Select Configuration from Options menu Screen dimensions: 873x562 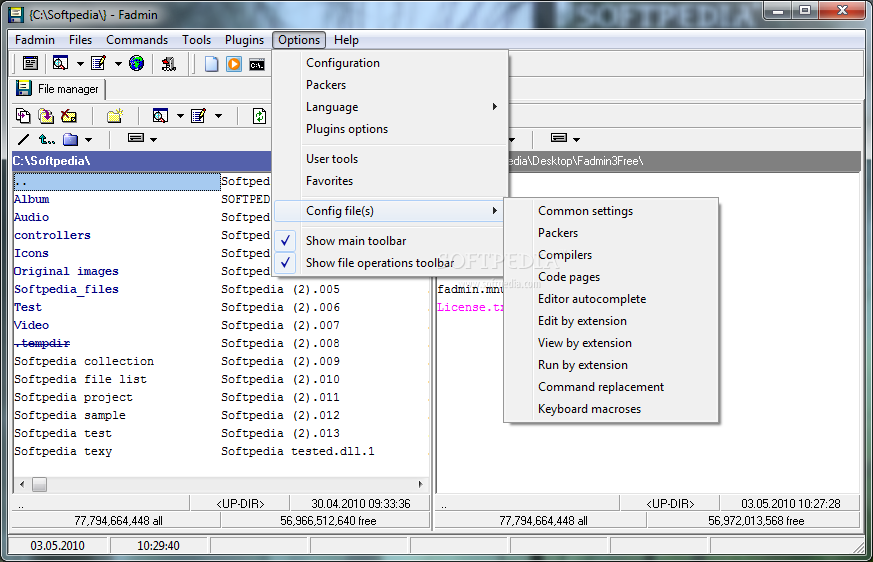[x=391, y=63]
